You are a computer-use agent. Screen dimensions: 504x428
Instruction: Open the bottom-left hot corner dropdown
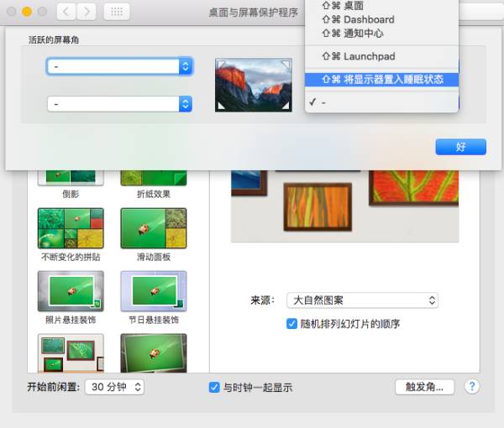(x=119, y=104)
